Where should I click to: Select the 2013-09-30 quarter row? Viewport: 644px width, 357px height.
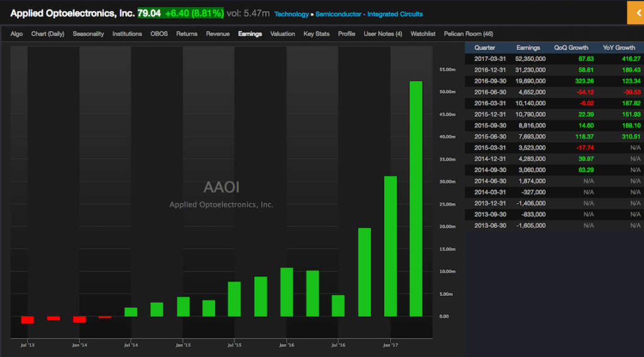pyautogui.click(x=555, y=214)
